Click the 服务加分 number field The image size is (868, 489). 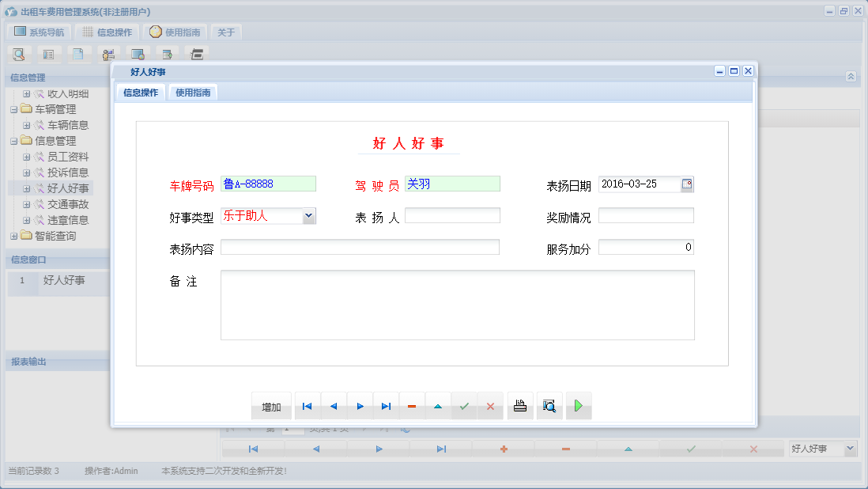click(x=646, y=247)
